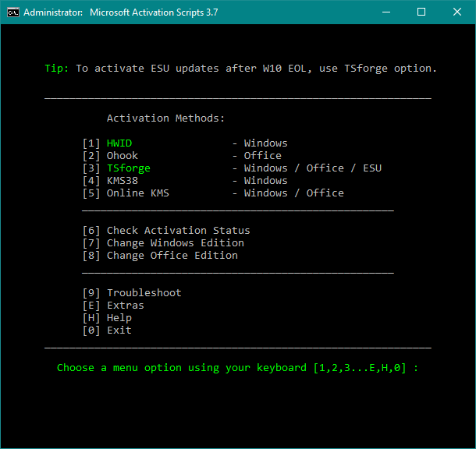The image size is (476, 449).
Task: Pick the green TSforge menu entry
Action: pos(128,168)
